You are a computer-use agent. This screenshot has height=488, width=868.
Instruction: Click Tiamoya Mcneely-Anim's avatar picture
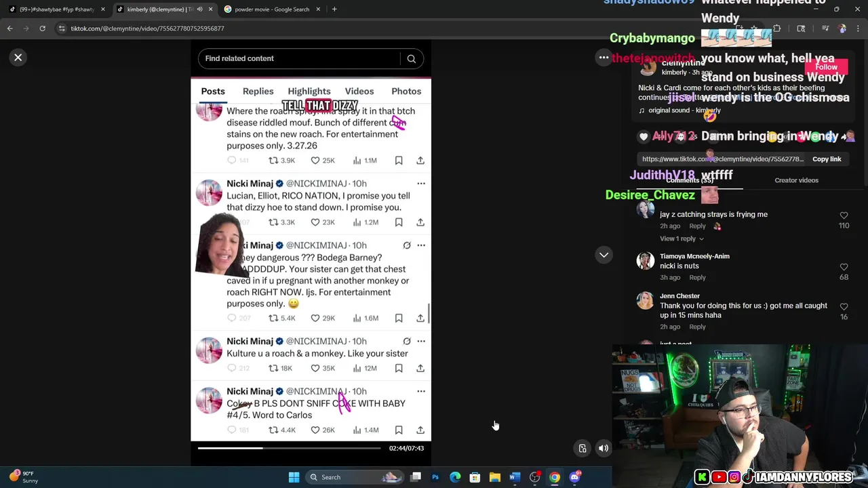pyautogui.click(x=646, y=260)
